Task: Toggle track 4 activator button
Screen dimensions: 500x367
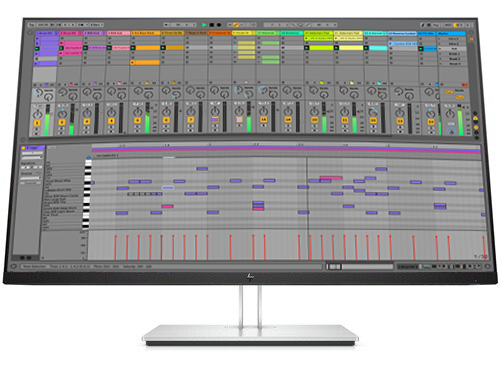Action: coord(111,121)
